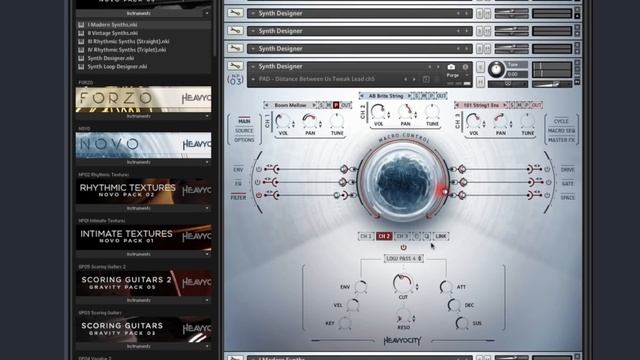Click the Kontakt Tune knob in instrument header
The width and height of the screenshot is (640, 360).
[496, 69]
